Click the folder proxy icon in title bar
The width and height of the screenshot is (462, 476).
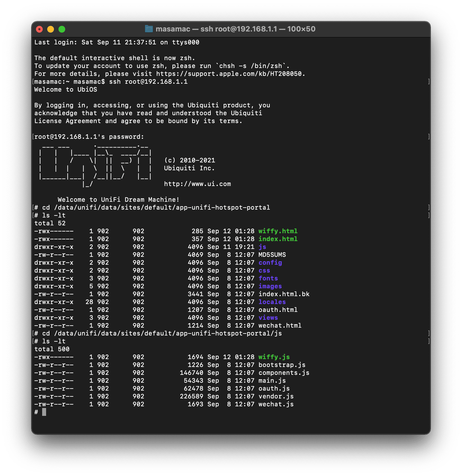click(x=149, y=29)
